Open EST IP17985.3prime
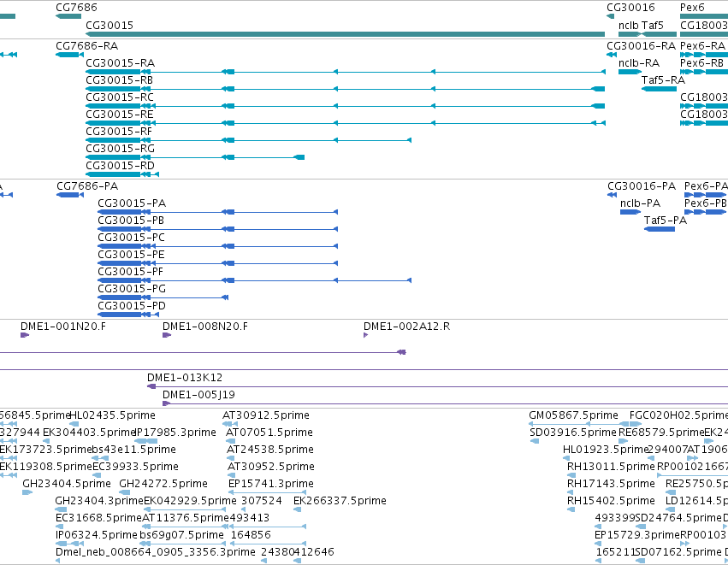Screen dimensions: 728x565 (176, 433)
